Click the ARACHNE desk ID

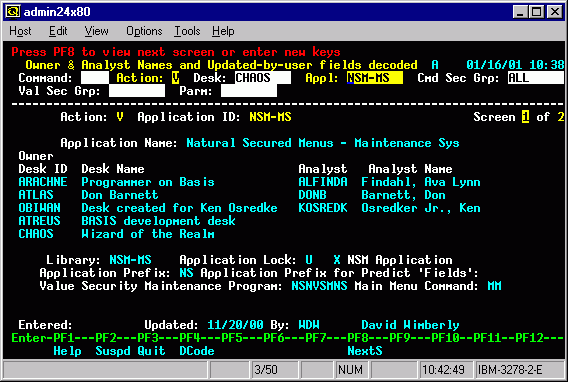pyautogui.click(x=43, y=182)
